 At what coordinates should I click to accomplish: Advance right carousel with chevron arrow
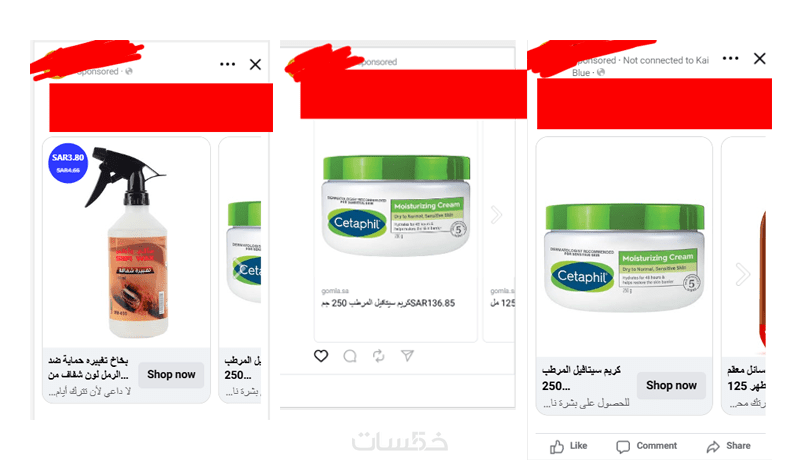[743, 274]
